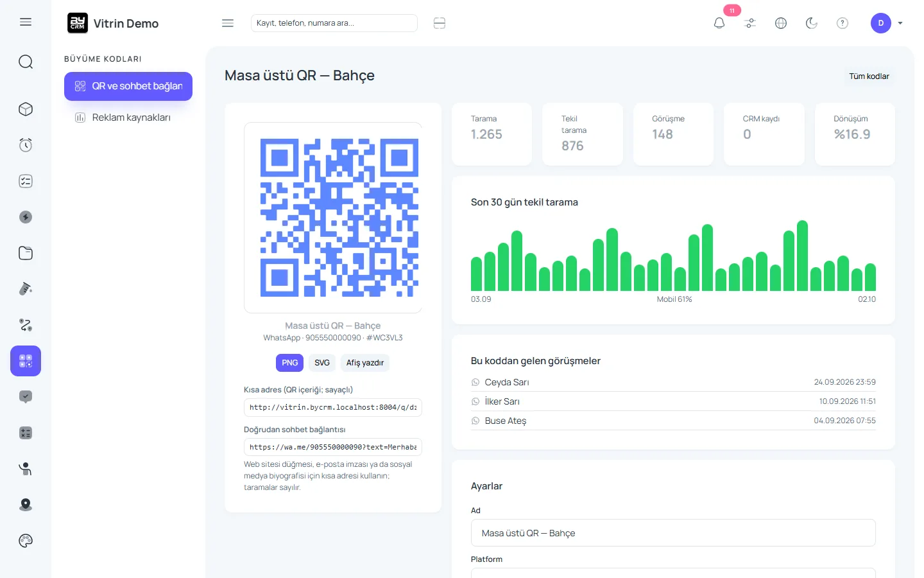Open the cube icon in the left rail

pos(26,109)
